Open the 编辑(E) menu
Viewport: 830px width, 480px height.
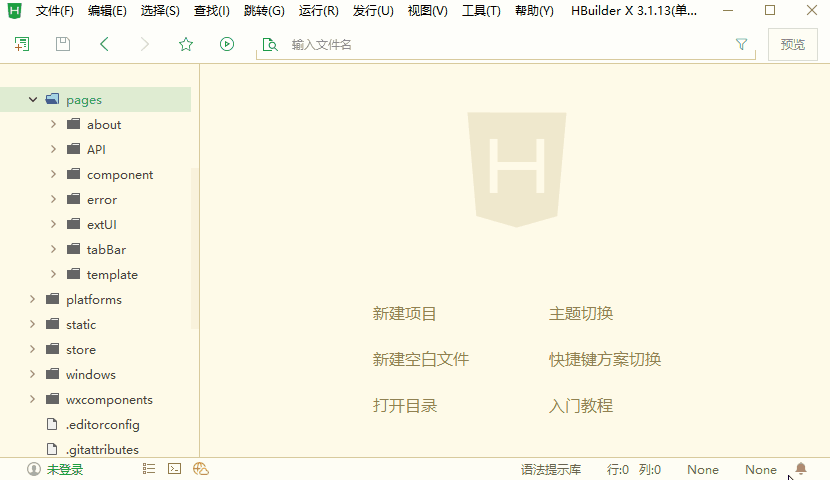[x=107, y=11]
